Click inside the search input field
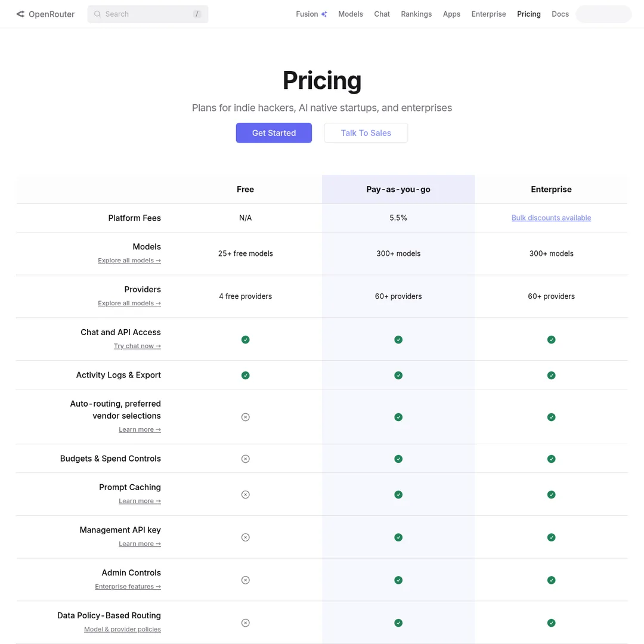 pos(148,14)
